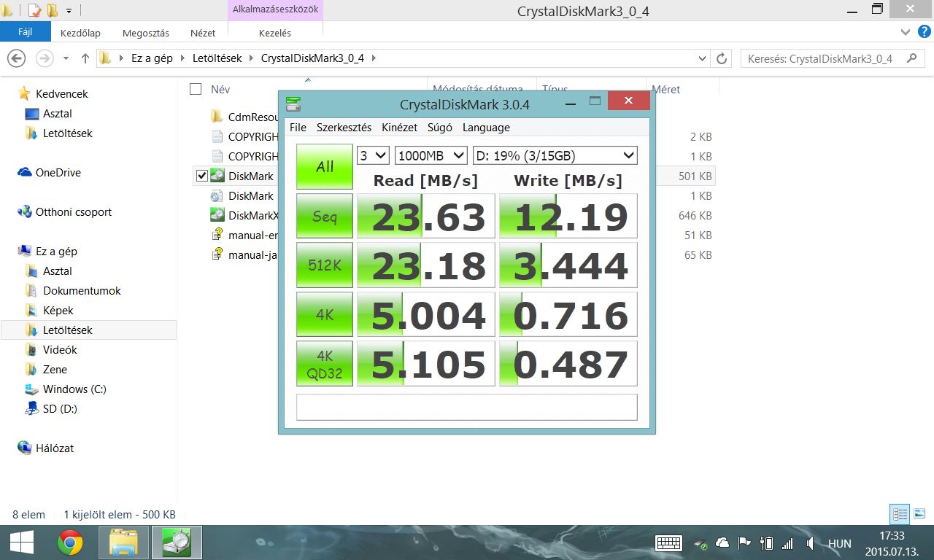Click the ribbon help question mark icon
934x560 pixels.
(x=924, y=32)
